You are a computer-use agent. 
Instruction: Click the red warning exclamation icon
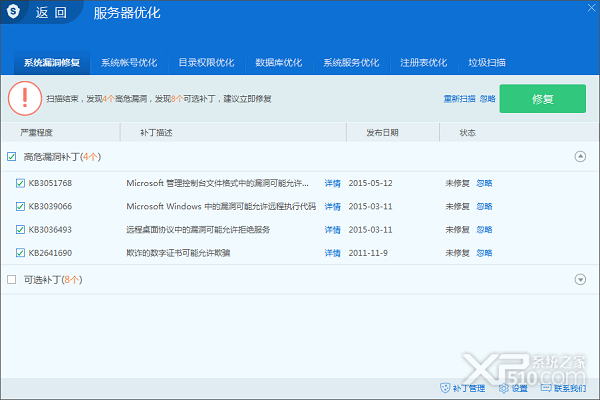[25, 98]
